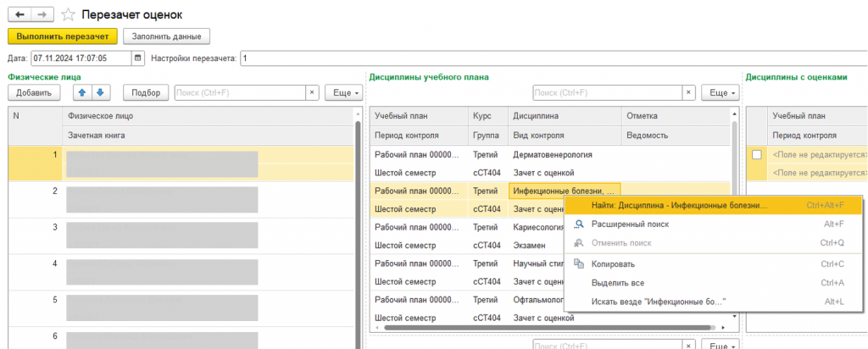
Task: Clear the search field in Физические лица
Action: pyautogui.click(x=312, y=92)
